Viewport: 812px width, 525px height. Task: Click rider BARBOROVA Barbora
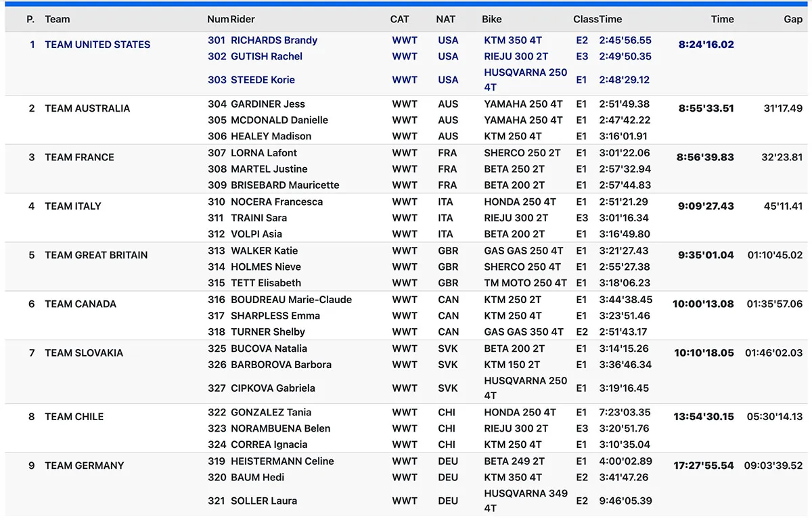(281, 365)
